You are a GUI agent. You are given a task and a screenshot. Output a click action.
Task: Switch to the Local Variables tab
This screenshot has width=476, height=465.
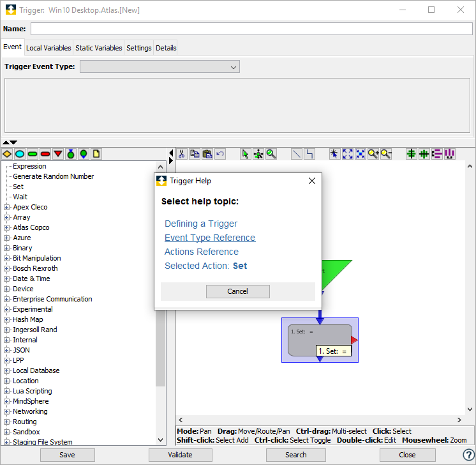tap(48, 48)
